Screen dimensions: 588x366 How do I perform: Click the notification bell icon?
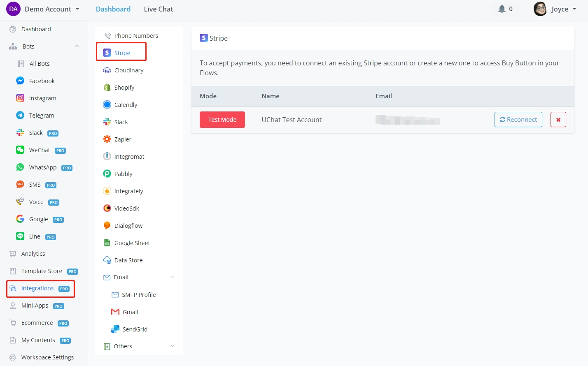[x=502, y=9]
